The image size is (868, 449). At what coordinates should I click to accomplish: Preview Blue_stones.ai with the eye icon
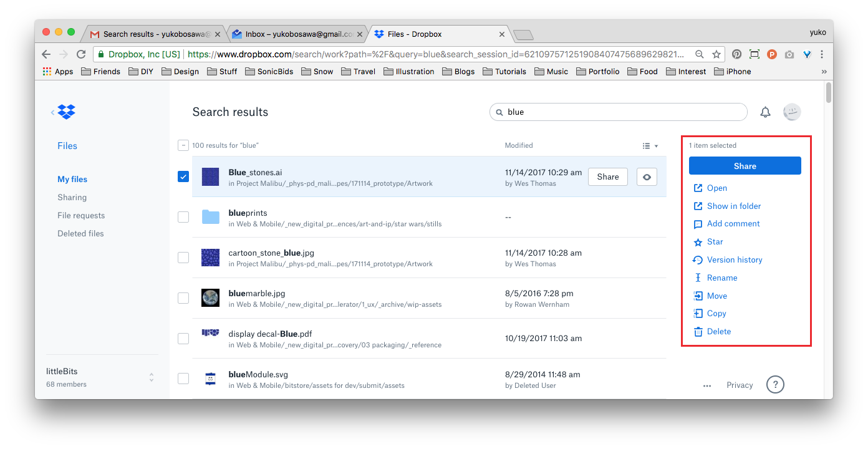pyautogui.click(x=647, y=176)
